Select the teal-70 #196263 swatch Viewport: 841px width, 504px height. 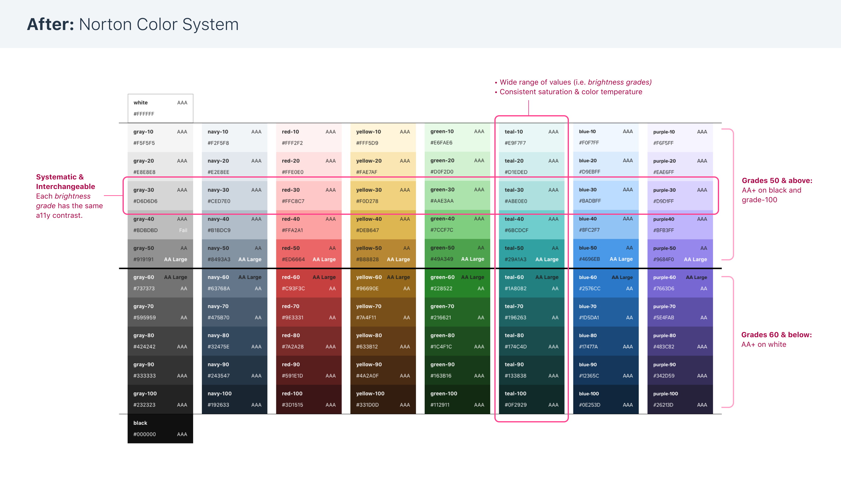(x=531, y=312)
